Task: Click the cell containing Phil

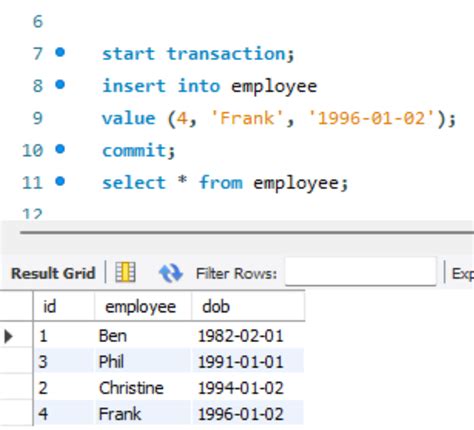Action: pyautogui.click(x=143, y=362)
